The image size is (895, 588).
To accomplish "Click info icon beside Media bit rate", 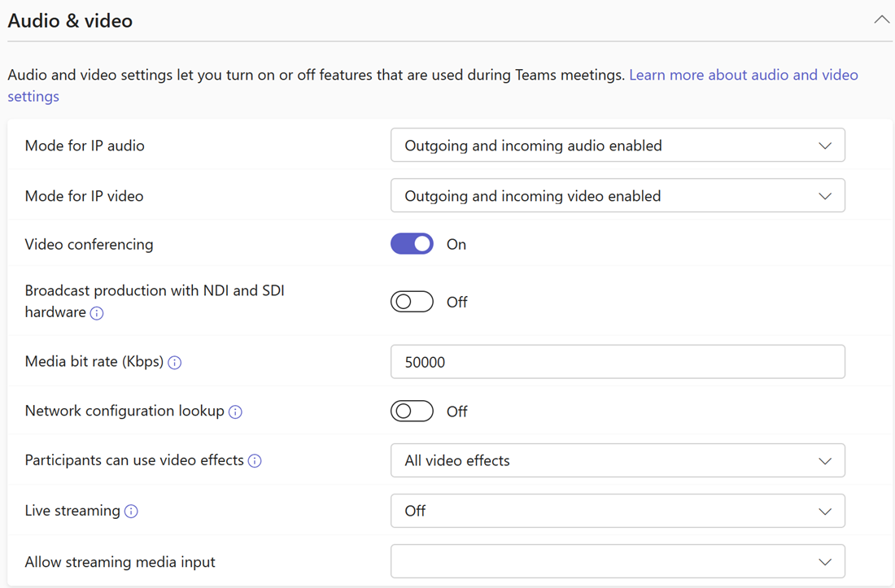I will click(175, 363).
